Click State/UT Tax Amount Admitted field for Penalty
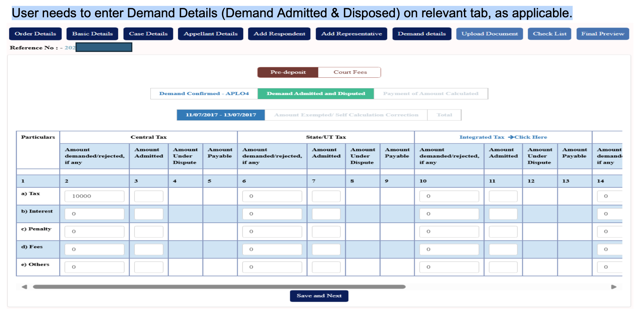The width and height of the screenshot is (644, 315). (x=326, y=231)
